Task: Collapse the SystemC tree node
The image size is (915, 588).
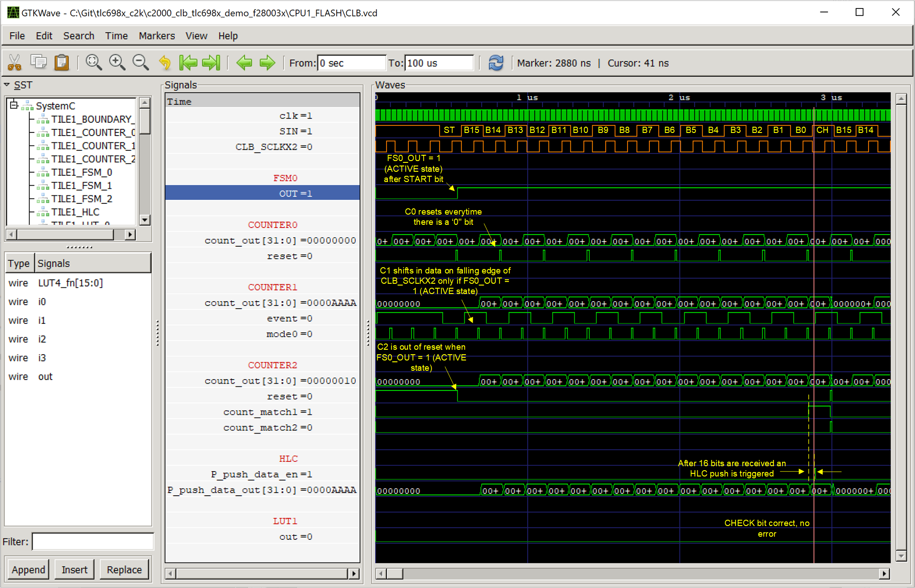Action: (14, 105)
